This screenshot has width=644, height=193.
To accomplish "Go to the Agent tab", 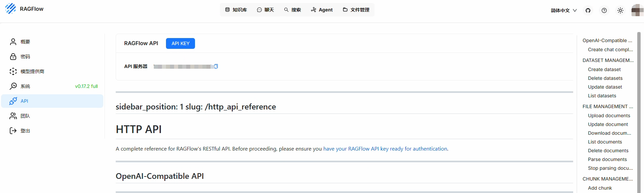I will coord(322,10).
